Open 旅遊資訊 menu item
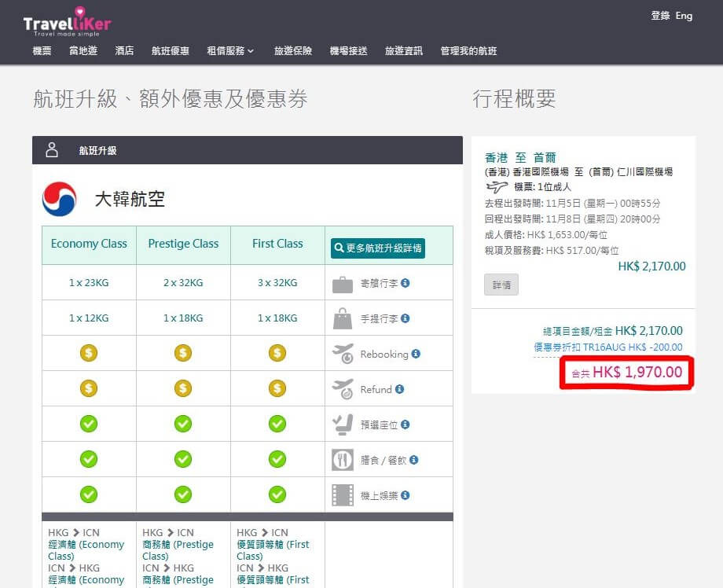Viewport: 723px width, 588px height. click(x=404, y=51)
